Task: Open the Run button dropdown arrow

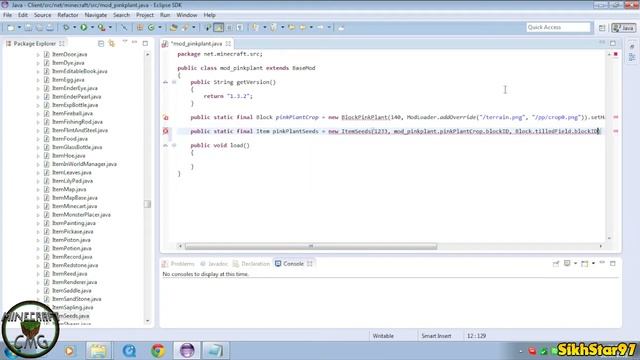Action: pyautogui.click(x=92, y=27)
